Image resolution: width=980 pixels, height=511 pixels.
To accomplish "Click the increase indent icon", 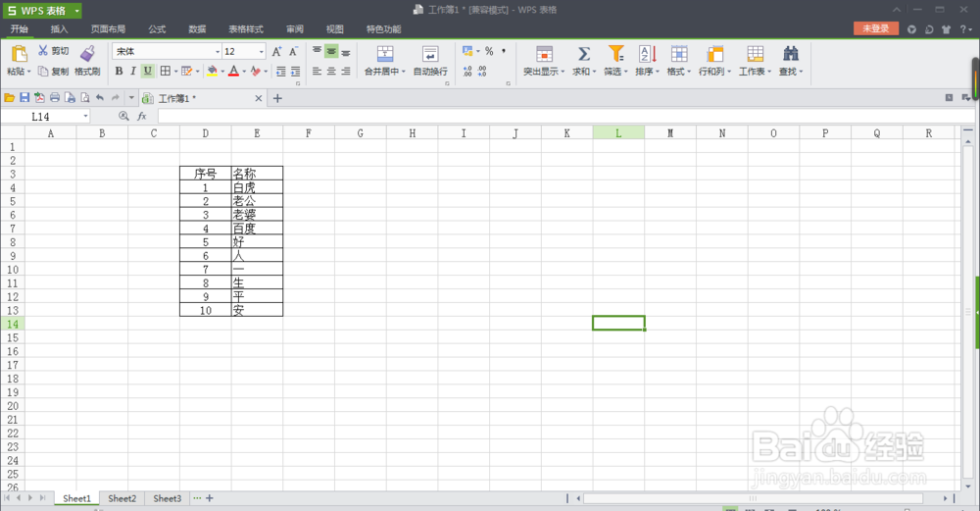I will (x=295, y=72).
